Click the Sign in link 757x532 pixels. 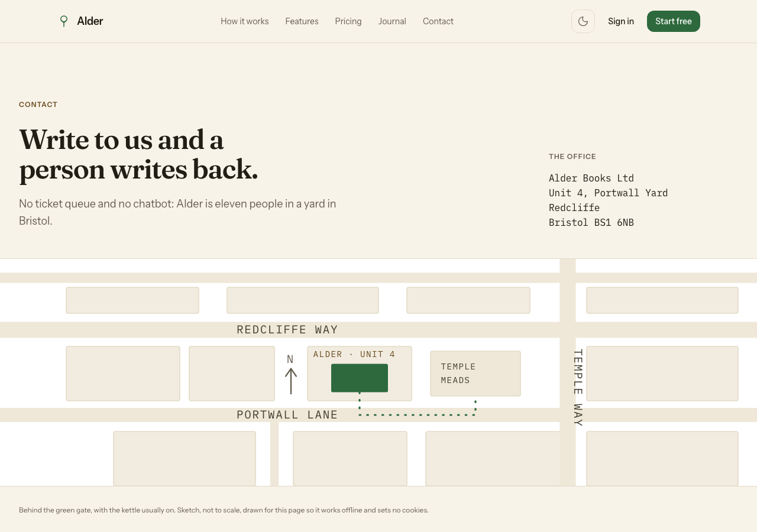(x=621, y=21)
